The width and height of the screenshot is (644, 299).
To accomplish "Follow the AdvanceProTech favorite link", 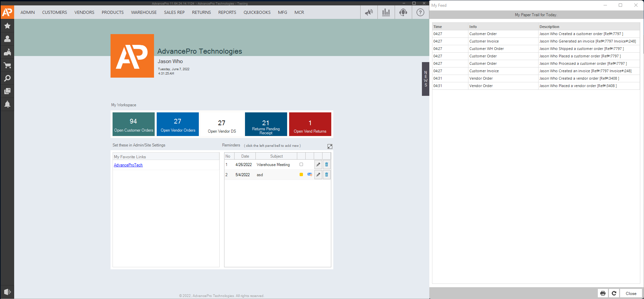I will coord(128,165).
